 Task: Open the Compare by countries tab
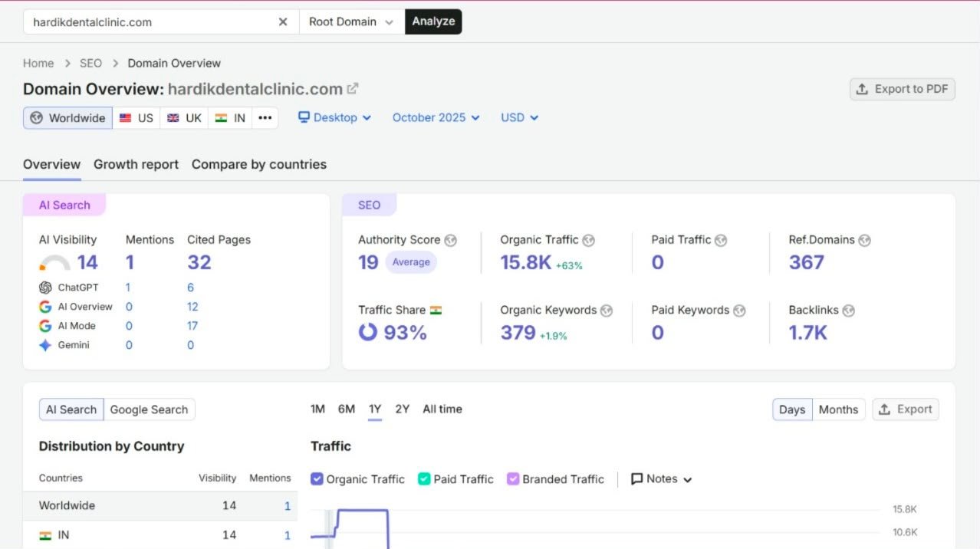[x=259, y=164]
